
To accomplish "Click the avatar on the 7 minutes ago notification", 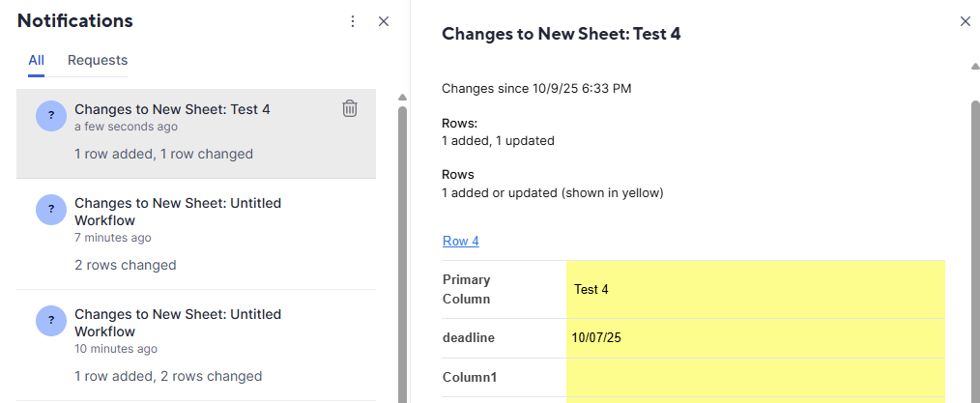I will pos(51,209).
